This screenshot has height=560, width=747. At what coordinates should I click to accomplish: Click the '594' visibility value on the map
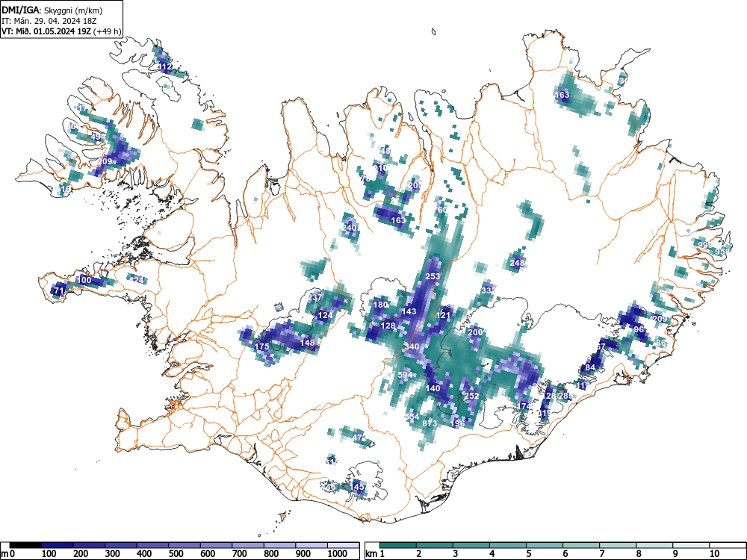(x=404, y=375)
